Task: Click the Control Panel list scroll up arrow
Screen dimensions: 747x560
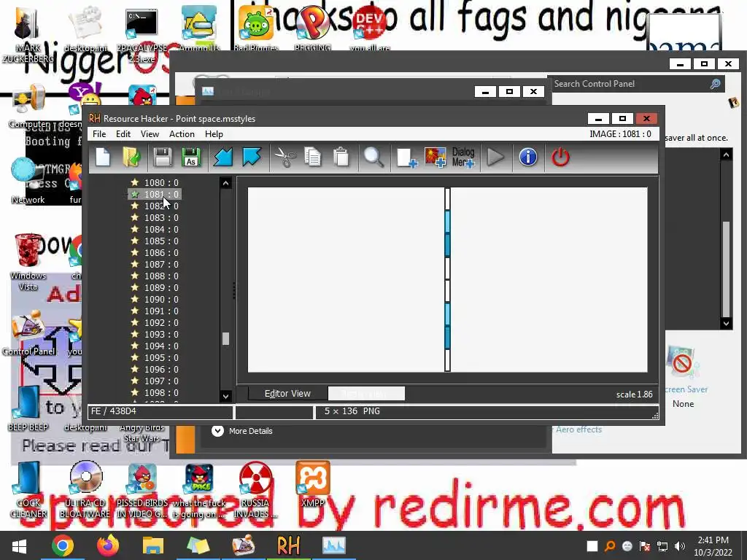Action: click(x=726, y=155)
